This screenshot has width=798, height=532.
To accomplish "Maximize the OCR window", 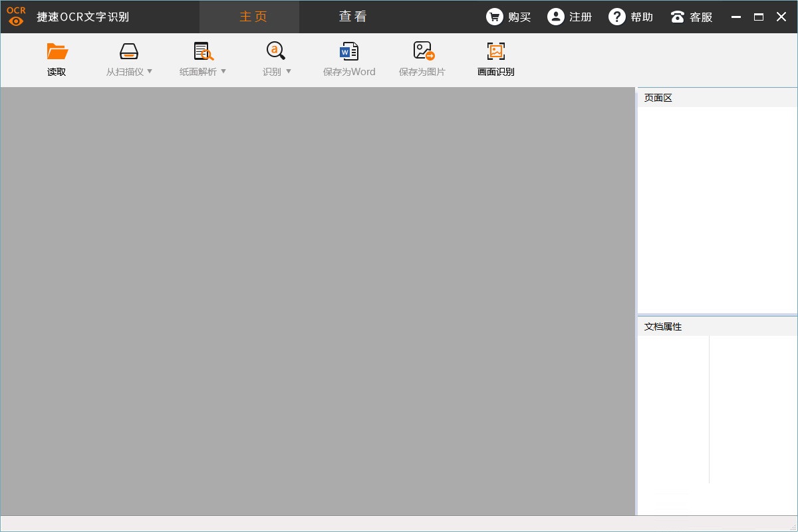I will (759, 17).
